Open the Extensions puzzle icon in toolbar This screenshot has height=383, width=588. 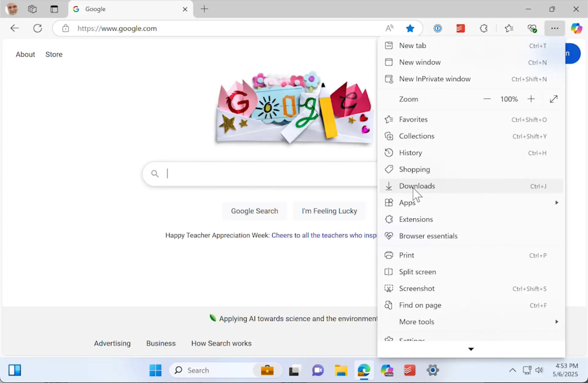tap(484, 28)
